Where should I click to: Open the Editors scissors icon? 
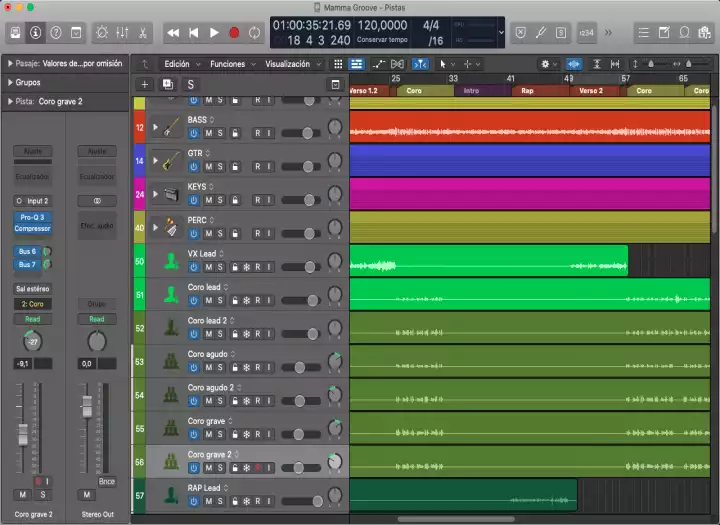143,33
